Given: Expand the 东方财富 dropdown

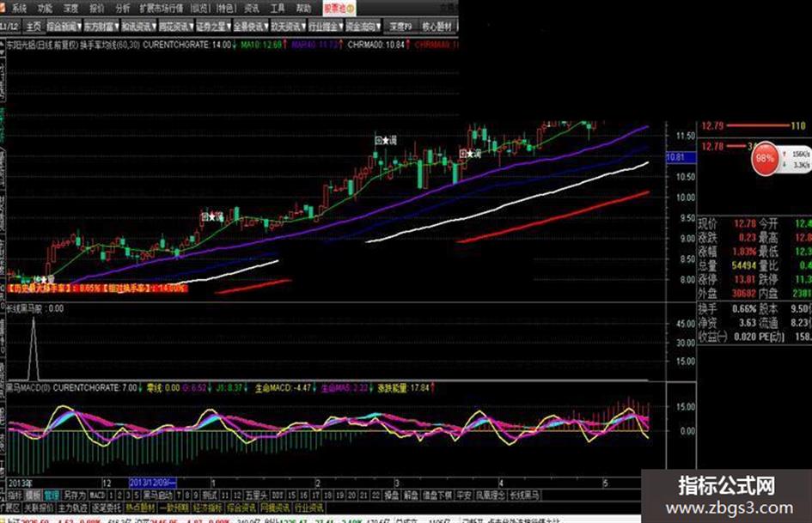Looking at the screenshot, I should pyautogui.click(x=101, y=26).
